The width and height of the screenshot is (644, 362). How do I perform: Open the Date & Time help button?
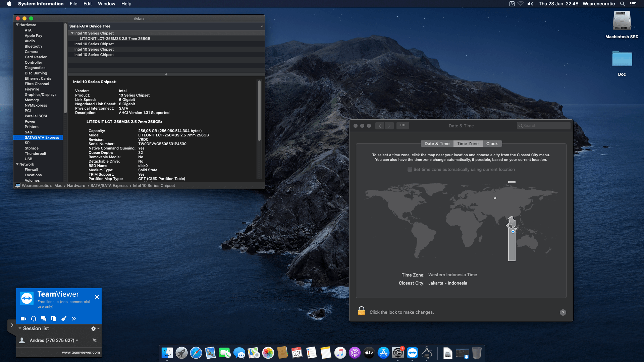(x=563, y=312)
